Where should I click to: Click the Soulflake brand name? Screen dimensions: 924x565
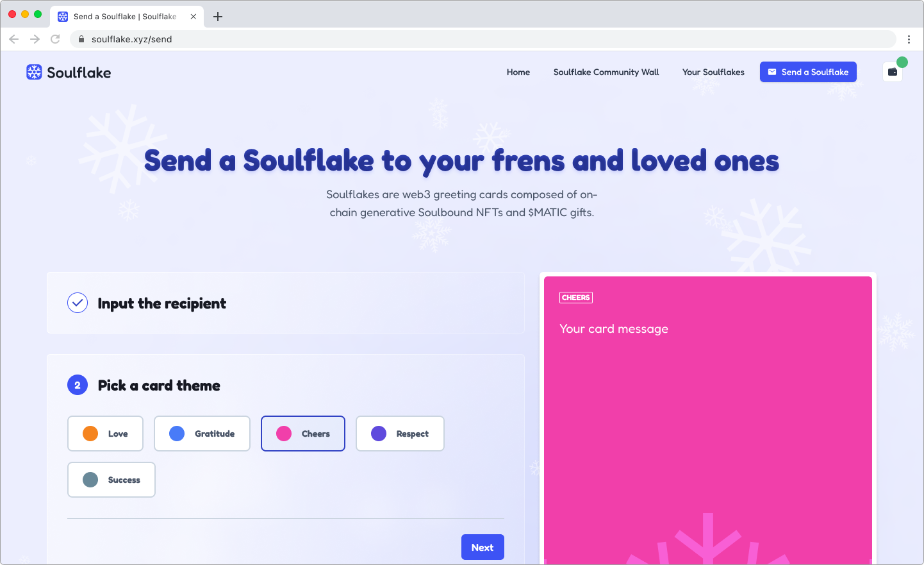79,72
